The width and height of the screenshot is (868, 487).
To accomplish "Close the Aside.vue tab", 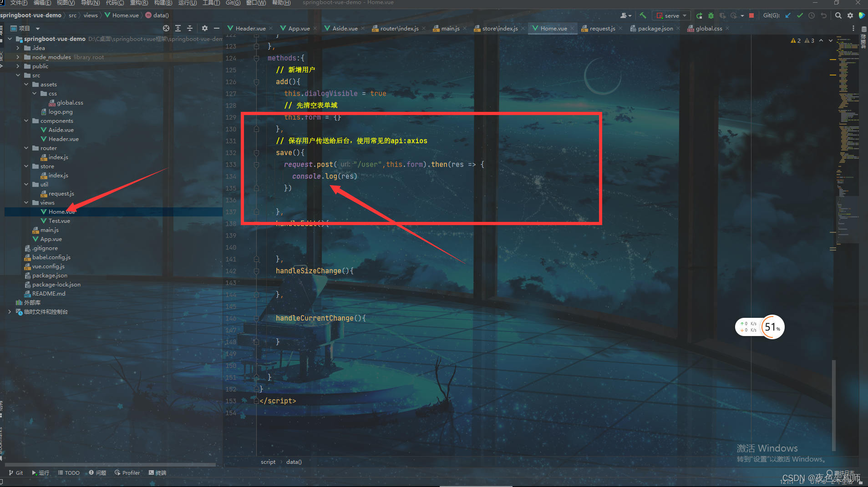I will coord(363,28).
